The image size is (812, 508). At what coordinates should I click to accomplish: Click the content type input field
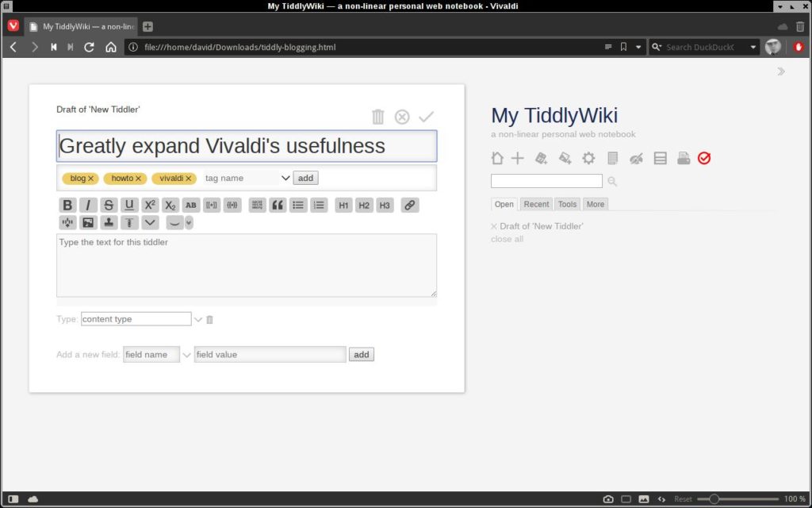(x=136, y=319)
